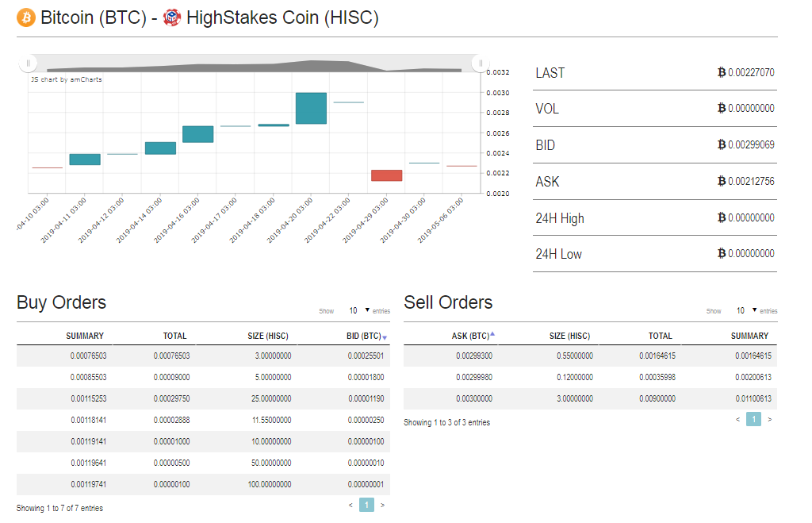
Task: Select page 1 of Buy Orders
Action: pyautogui.click(x=366, y=505)
